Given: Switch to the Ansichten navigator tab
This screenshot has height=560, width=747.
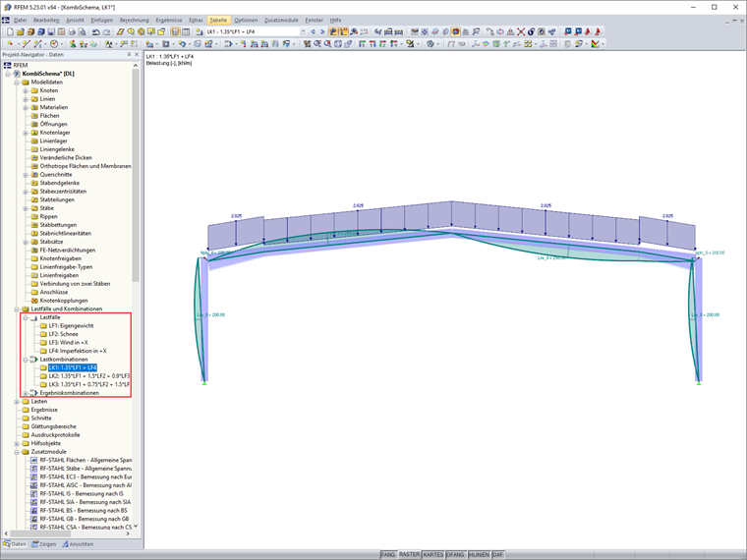Looking at the screenshot, I should pyautogui.click(x=78, y=544).
